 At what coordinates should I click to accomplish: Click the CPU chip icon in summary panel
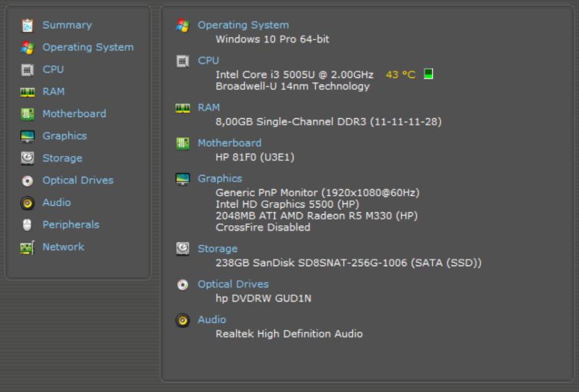(x=183, y=61)
